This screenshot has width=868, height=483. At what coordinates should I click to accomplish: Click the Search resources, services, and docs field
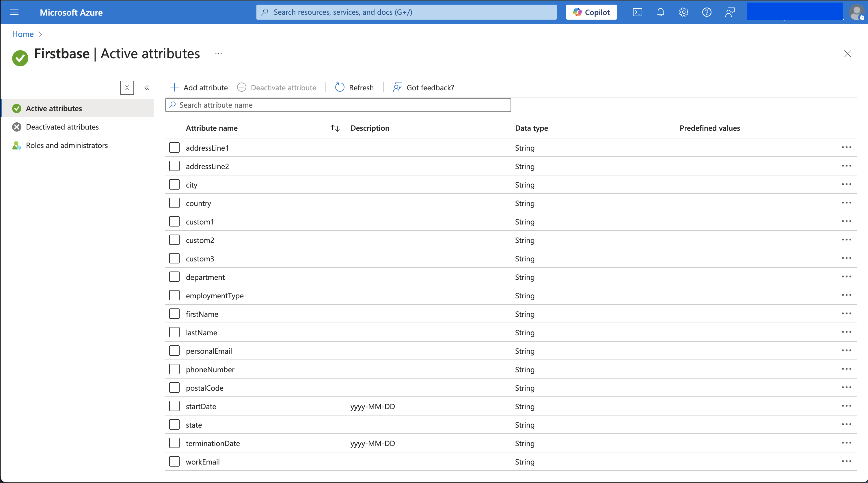click(406, 12)
